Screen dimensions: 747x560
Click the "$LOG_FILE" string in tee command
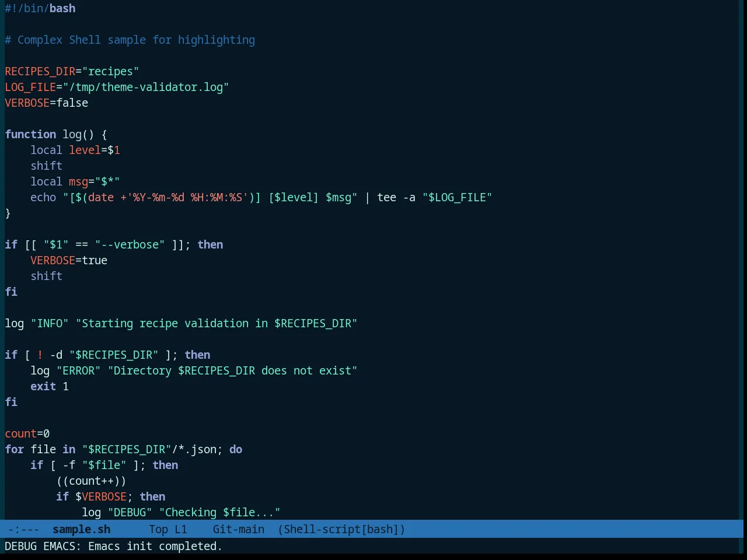click(458, 197)
